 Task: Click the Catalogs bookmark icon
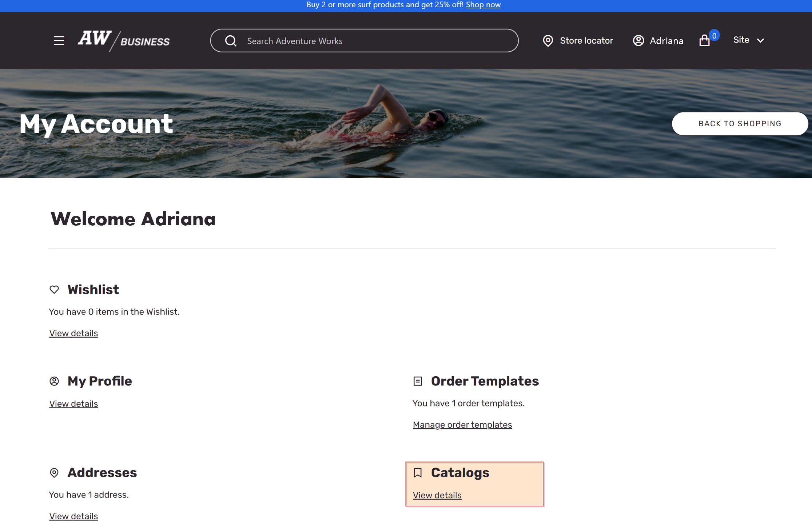coord(418,472)
